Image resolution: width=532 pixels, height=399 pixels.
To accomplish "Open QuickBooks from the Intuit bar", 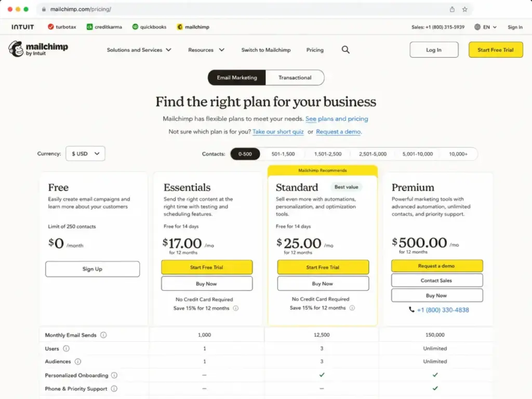I will pos(149,27).
